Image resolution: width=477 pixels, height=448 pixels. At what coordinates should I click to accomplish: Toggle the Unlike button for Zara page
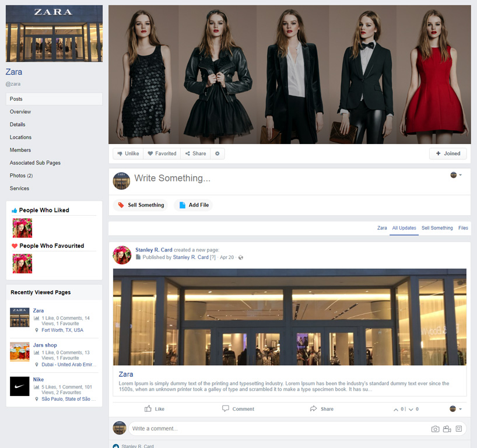click(128, 153)
